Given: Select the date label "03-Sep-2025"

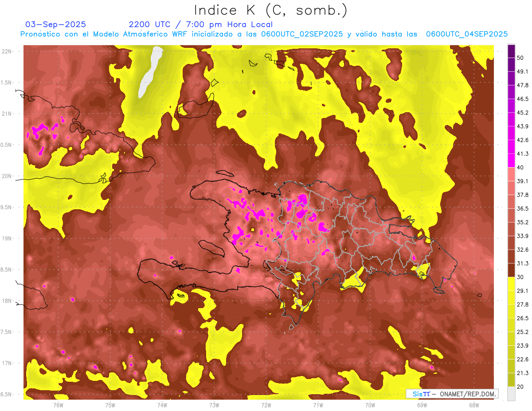Looking at the screenshot, I should tap(56, 24).
